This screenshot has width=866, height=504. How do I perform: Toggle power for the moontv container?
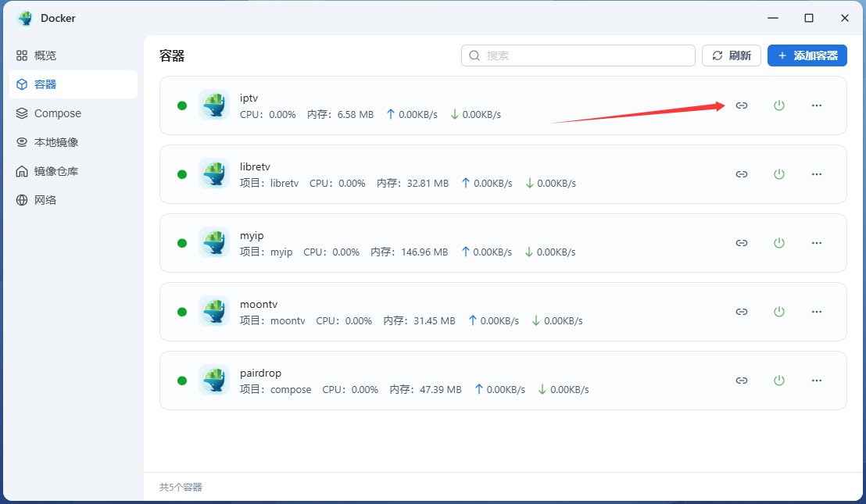coord(778,312)
